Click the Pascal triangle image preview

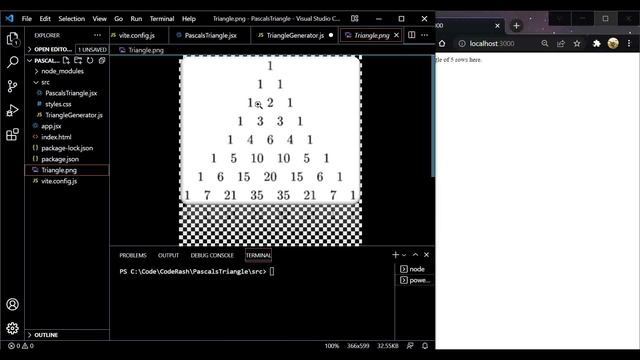(270, 150)
